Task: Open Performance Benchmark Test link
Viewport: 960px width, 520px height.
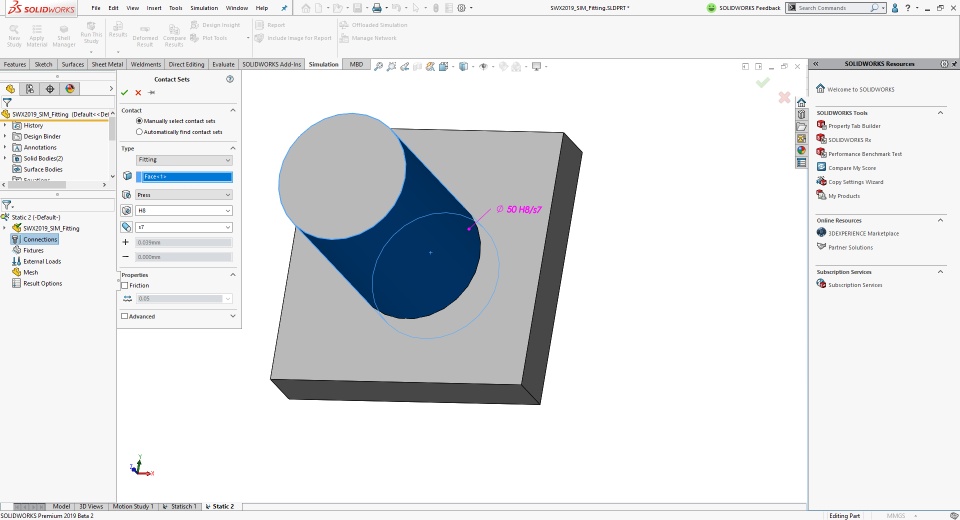Action: [864, 154]
